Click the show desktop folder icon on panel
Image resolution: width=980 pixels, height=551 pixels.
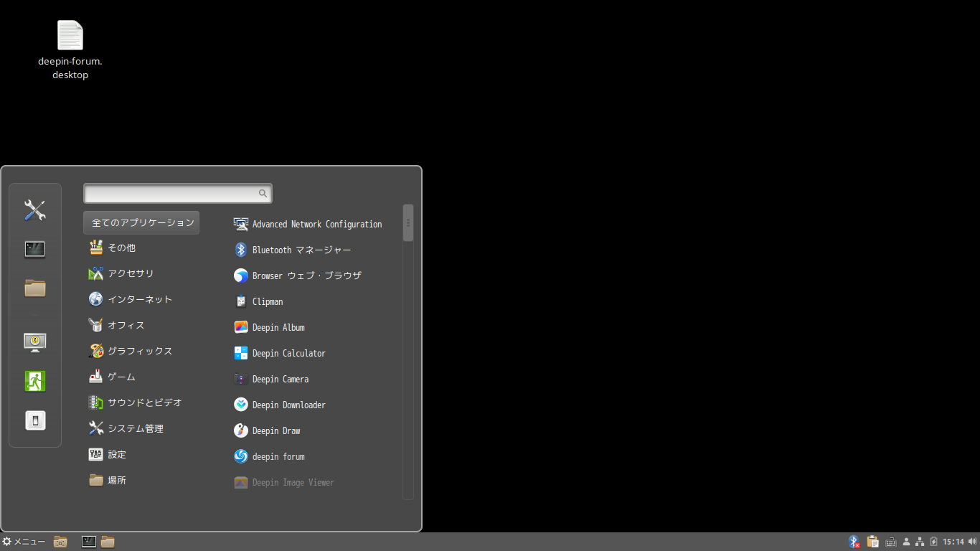pyautogui.click(x=61, y=542)
